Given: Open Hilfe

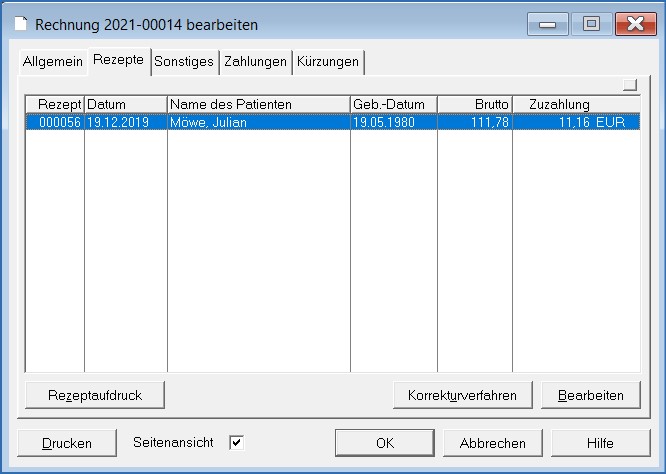Looking at the screenshot, I should coord(601,443).
